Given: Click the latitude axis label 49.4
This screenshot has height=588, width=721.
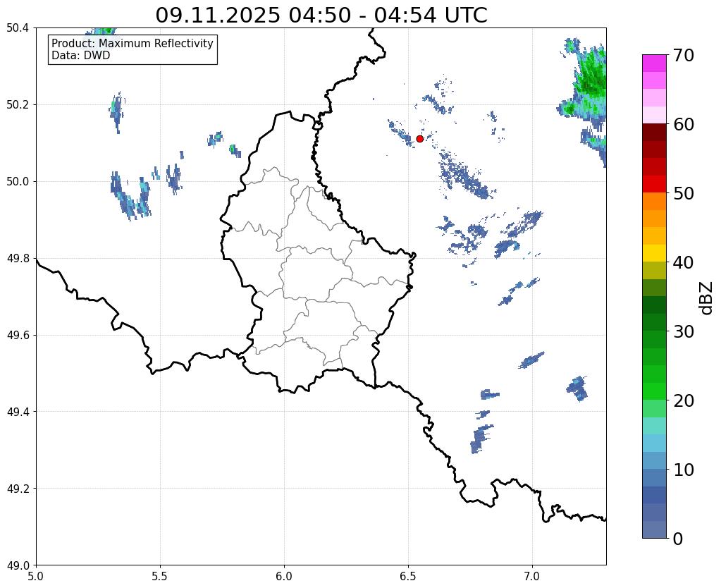Looking at the screenshot, I should tap(18, 412).
